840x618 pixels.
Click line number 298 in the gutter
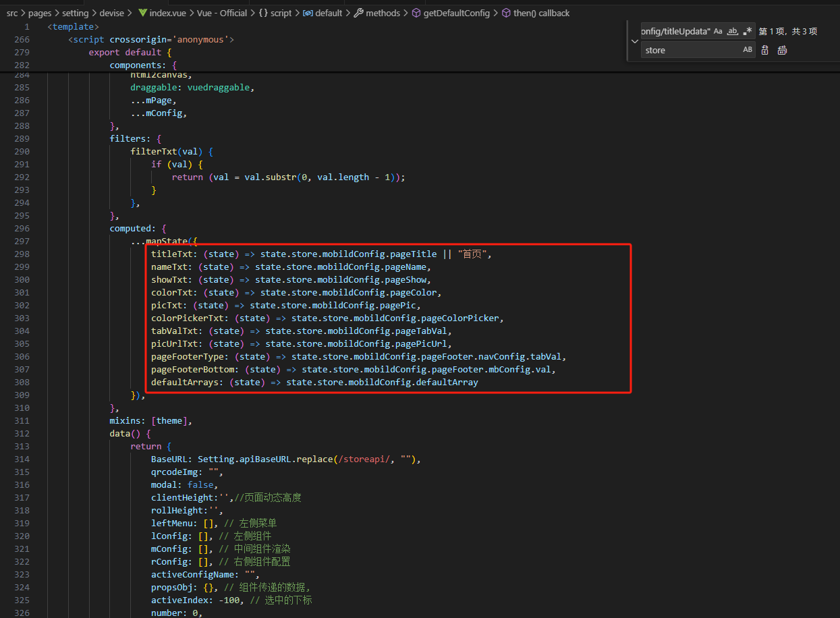(22, 254)
